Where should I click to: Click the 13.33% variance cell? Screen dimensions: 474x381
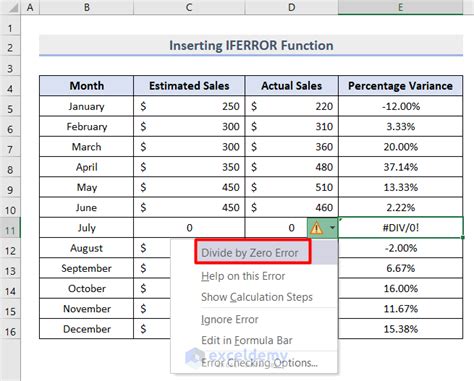(x=401, y=187)
